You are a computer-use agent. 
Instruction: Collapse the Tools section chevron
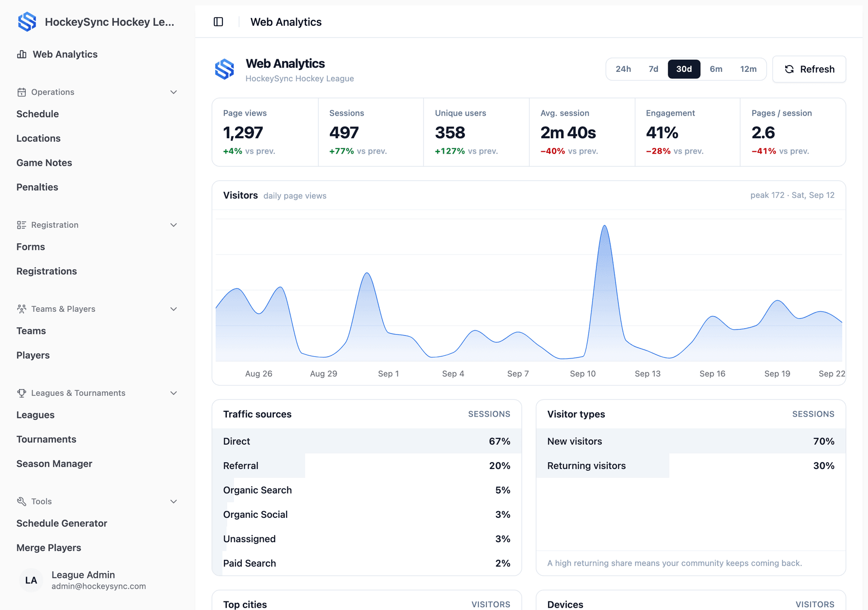coord(174,502)
